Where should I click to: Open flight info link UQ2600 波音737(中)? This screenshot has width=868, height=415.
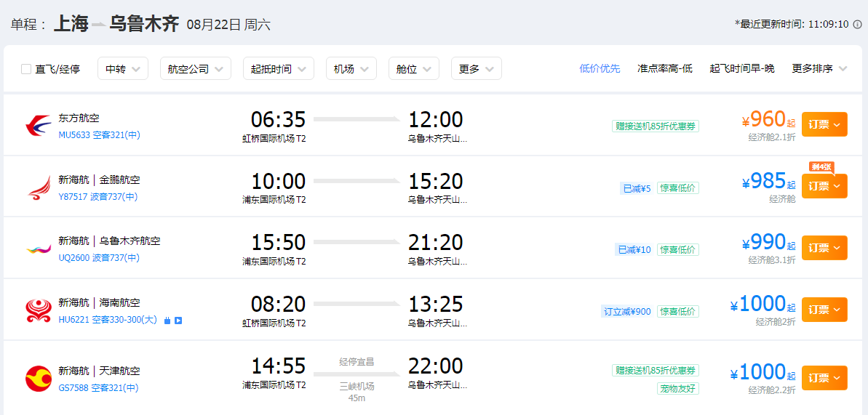point(99,258)
